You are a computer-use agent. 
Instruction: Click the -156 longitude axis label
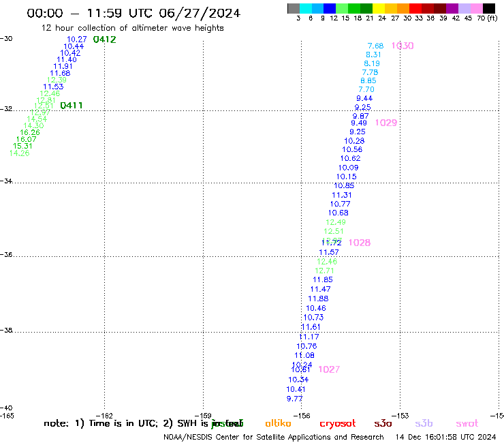coord(302,416)
